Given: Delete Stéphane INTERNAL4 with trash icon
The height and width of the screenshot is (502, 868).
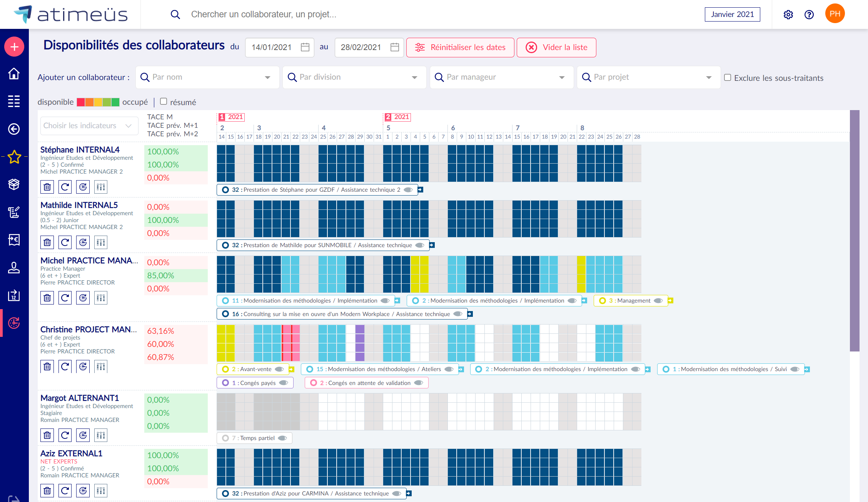Looking at the screenshot, I should point(47,187).
